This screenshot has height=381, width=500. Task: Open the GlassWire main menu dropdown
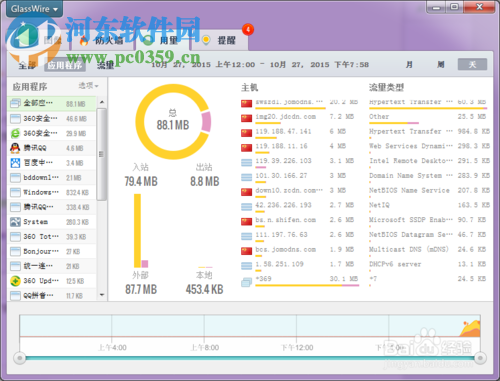pos(34,9)
